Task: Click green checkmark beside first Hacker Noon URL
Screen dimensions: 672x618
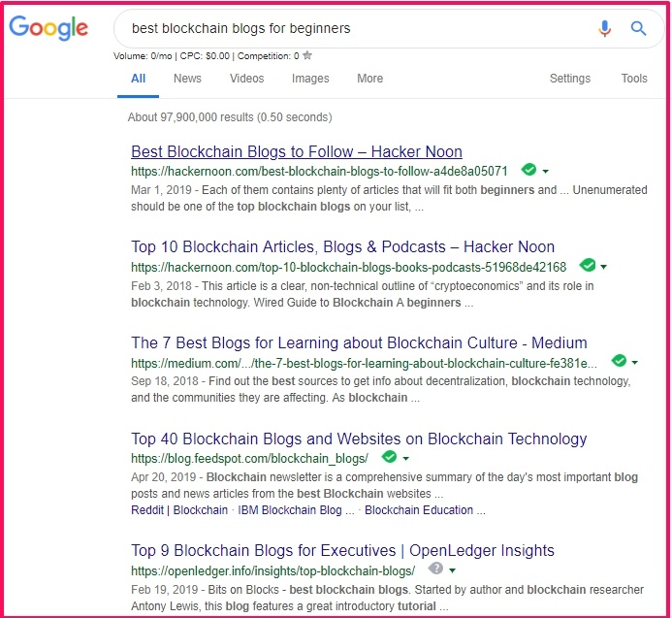Action: click(528, 170)
